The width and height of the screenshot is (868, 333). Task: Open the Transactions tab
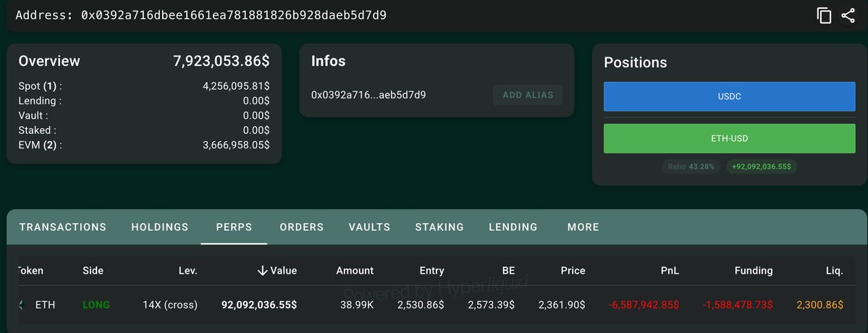tap(62, 227)
